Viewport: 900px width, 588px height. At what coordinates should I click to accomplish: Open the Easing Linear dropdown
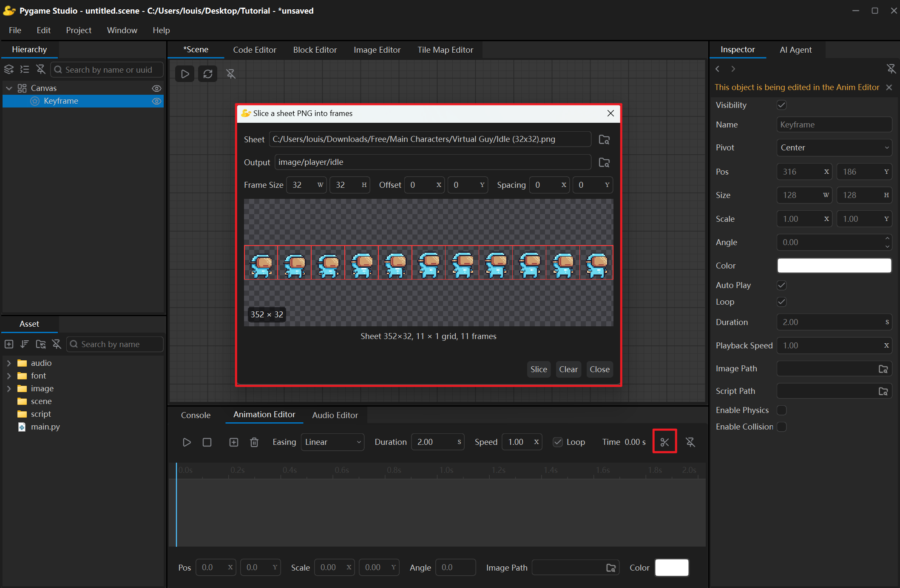tap(332, 442)
